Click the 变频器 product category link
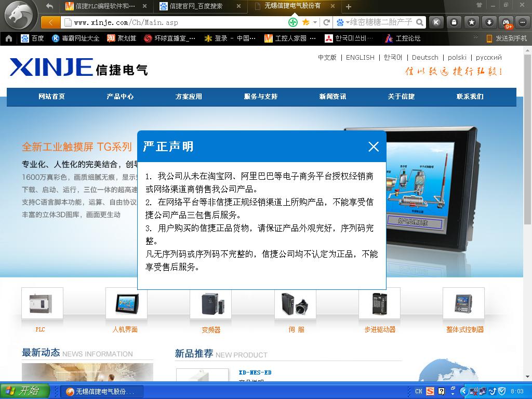Screen dimensions: 532x399 tap(211, 329)
